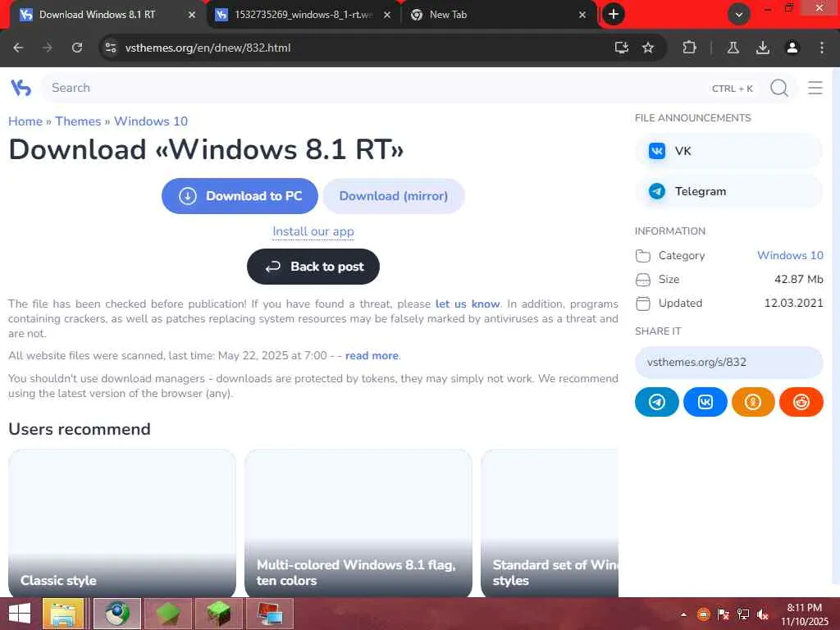Click Download to PC button
The height and width of the screenshot is (630, 840).
(240, 196)
